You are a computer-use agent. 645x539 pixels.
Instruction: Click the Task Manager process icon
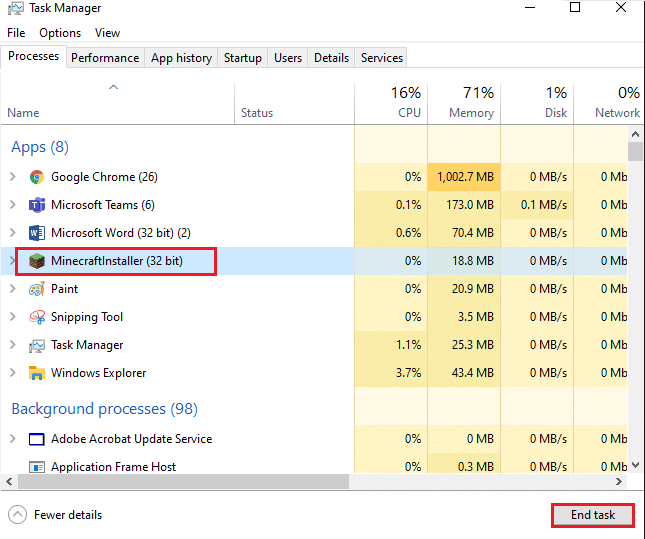pyautogui.click(x=37, y=345)
